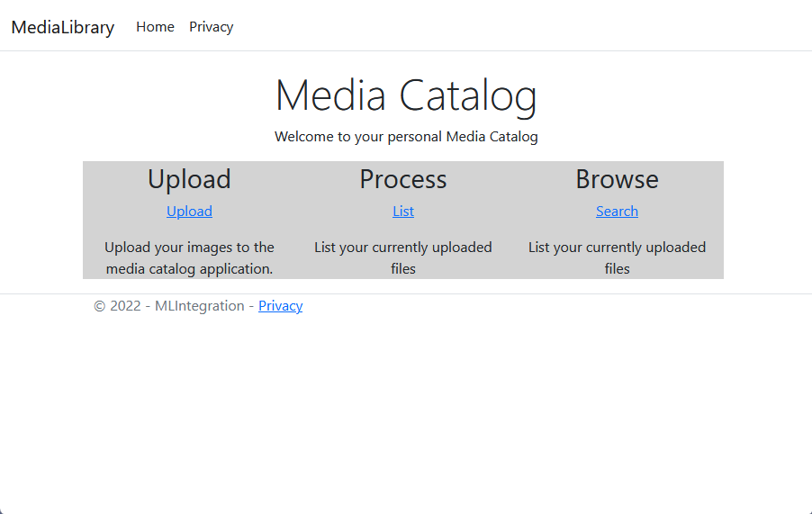Go to the Home nav item
This screenshot has width=812, height=514.
click(x=155, y=27)
